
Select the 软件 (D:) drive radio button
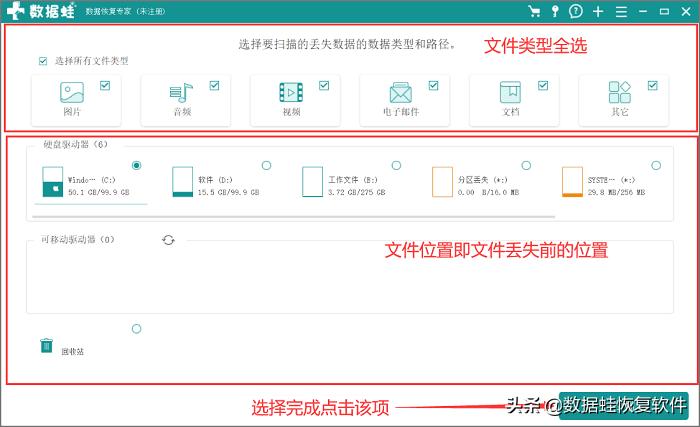(267, 165)
